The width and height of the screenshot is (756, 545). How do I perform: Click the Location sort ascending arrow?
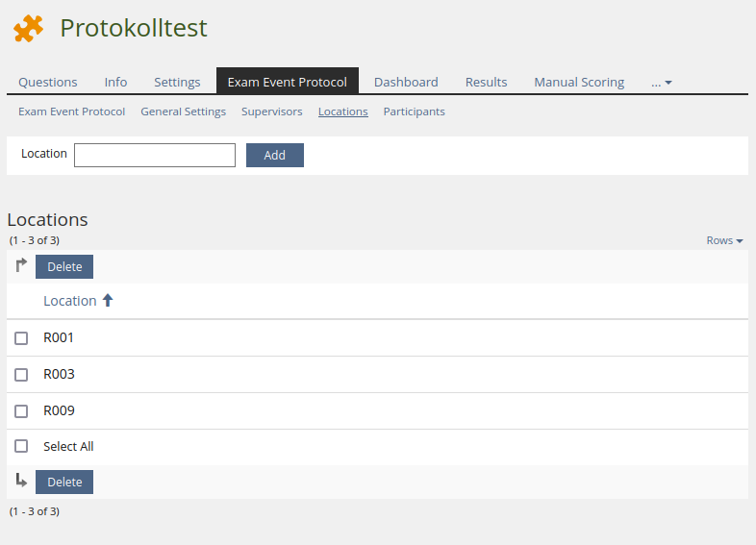coord(108,301)
